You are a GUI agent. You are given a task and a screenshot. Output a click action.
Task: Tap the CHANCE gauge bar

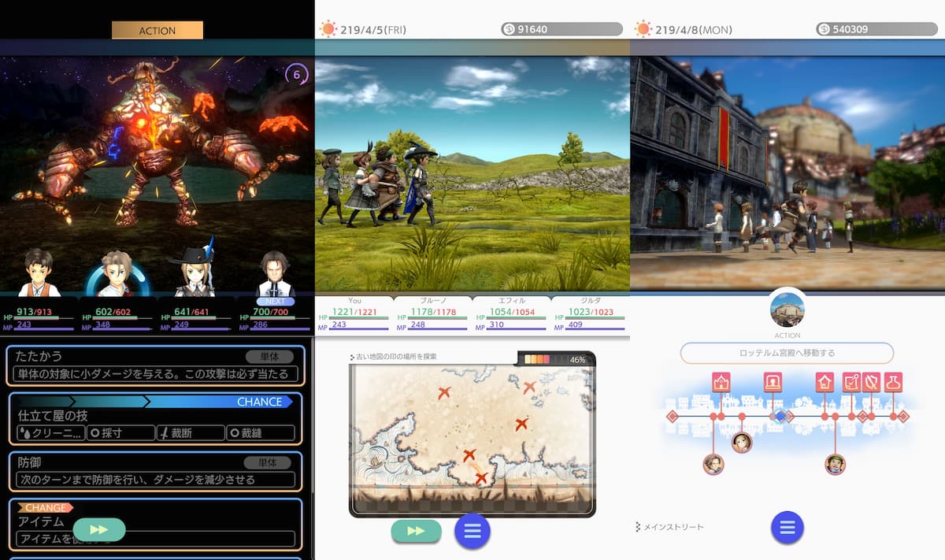154,402
